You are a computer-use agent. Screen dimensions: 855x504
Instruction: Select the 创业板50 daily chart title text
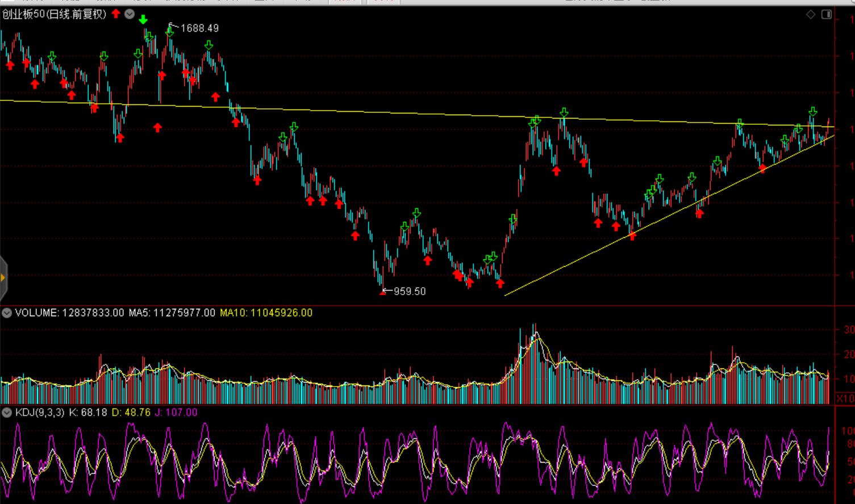pyautogui.click(x=54, y=14)
